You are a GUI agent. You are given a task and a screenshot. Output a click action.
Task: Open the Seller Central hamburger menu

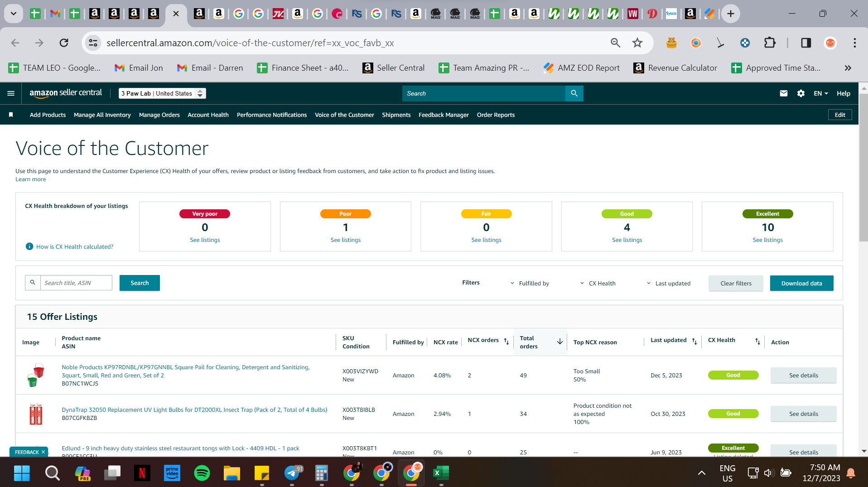(11, 93)
